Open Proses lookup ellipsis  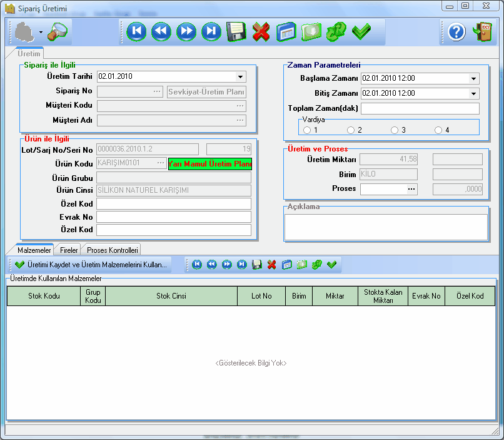click(411, 189)
